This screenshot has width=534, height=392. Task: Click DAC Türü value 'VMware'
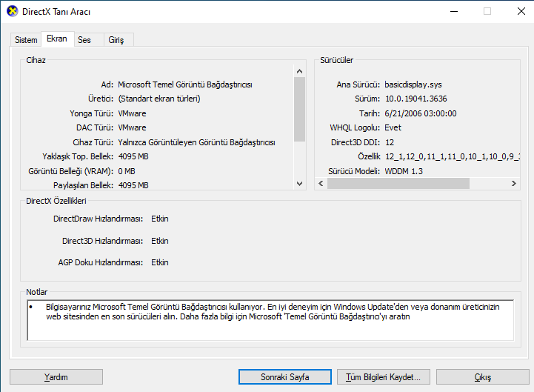(x=132, y=127)
